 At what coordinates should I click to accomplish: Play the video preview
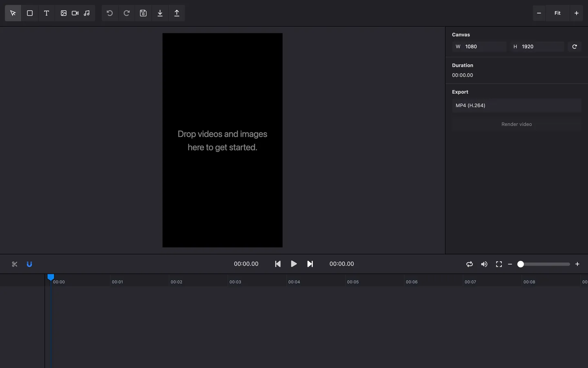294,264
